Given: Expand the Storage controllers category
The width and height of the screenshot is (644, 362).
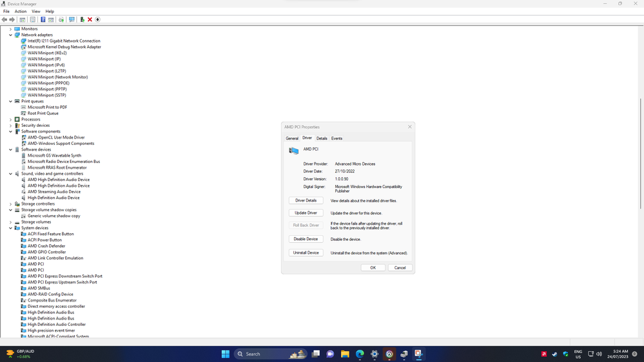Looking at the screenshot, I should coord(11,204).
